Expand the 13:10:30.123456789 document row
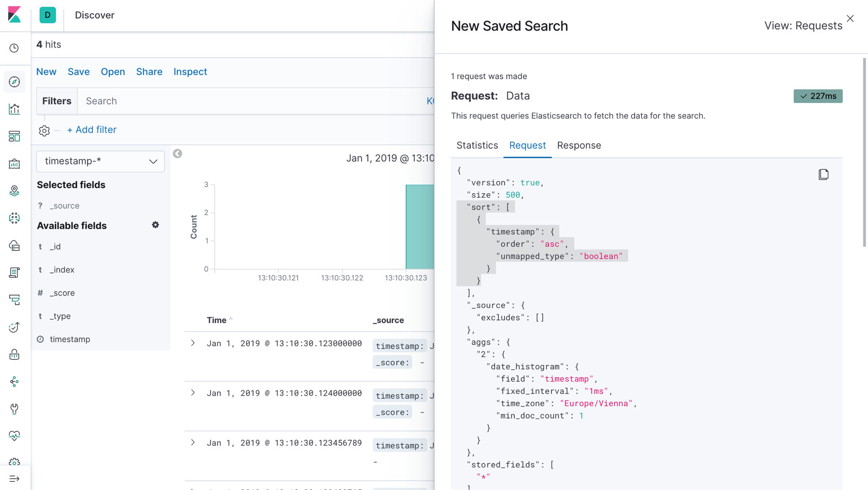 tap(193, 443)
